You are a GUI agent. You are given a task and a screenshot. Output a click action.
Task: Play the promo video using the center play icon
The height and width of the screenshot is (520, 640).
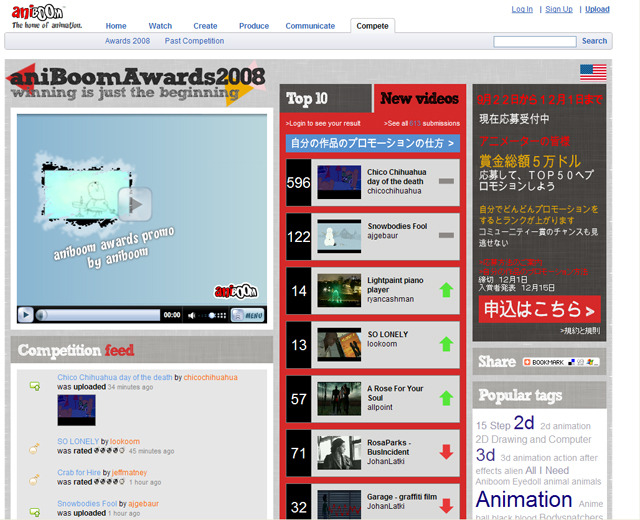[135, 204]
